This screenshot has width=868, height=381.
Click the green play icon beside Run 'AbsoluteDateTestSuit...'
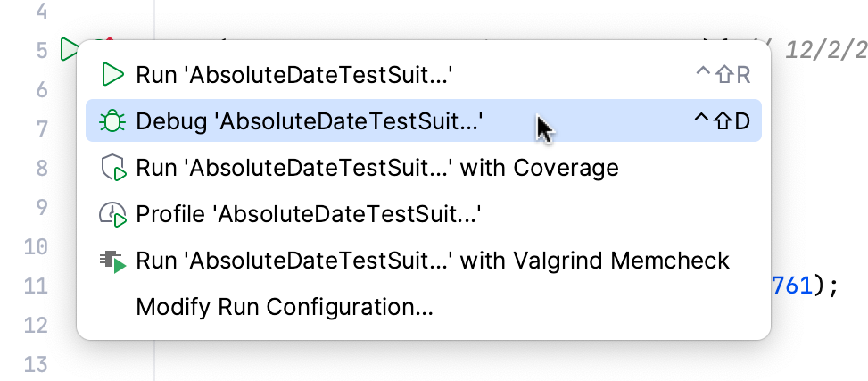[112, 74]
